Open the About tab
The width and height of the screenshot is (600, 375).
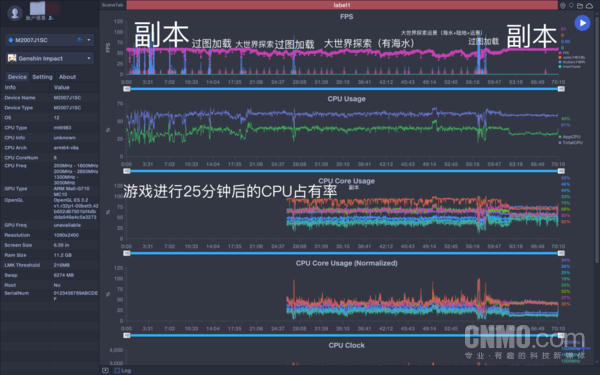pyautogui.click(x=67, y=77)
